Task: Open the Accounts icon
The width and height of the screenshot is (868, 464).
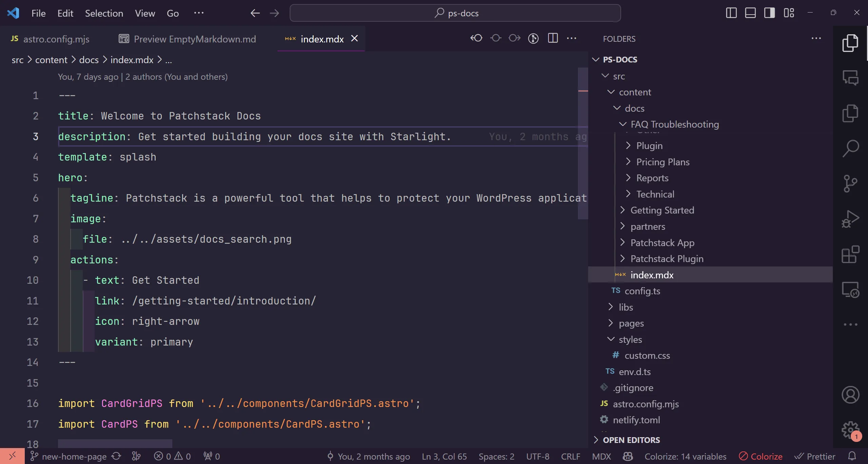Action: pos(850,395)
